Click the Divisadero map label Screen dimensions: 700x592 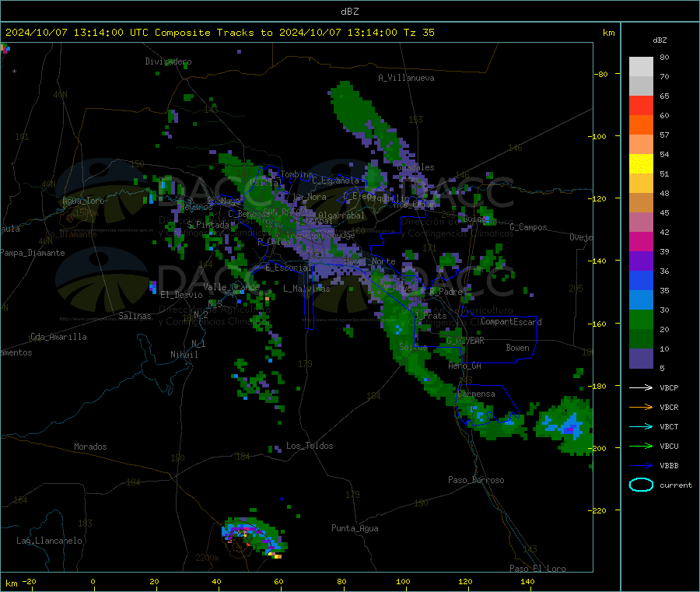[x=168, y=61]
